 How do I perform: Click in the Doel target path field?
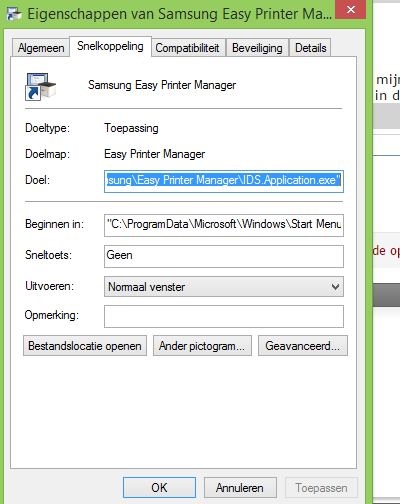pyautogui.click(x=224, y=181)
